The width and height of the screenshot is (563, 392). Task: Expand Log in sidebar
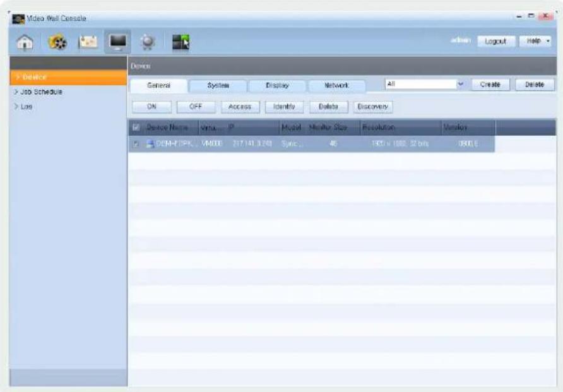pos(23,107)
